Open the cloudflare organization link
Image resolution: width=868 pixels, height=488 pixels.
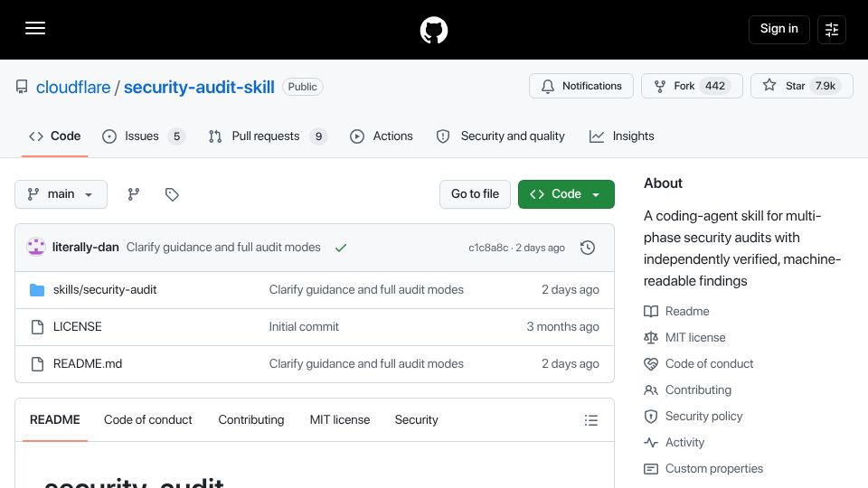(73, 88)
